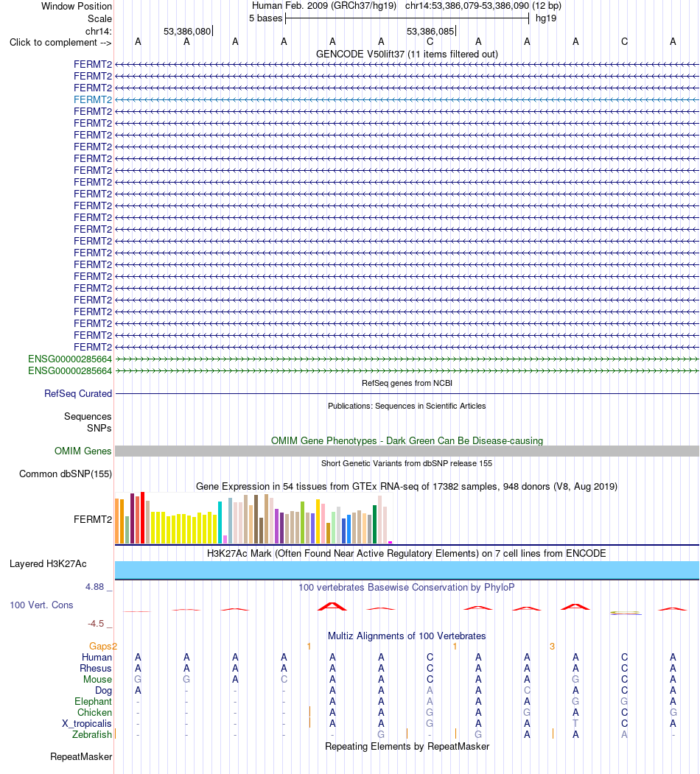700x774 pixels.
Task: Click the orange gap count '3'
Action: tap(553, 646)
